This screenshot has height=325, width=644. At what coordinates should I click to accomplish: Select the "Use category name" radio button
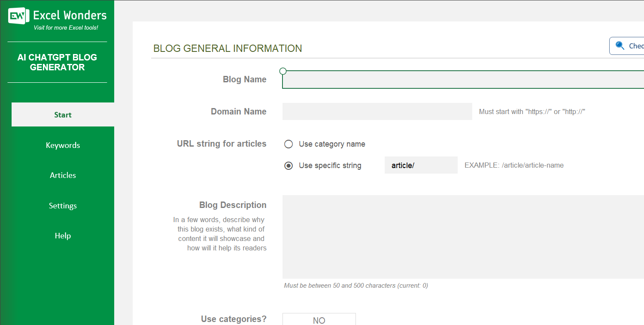288,144
